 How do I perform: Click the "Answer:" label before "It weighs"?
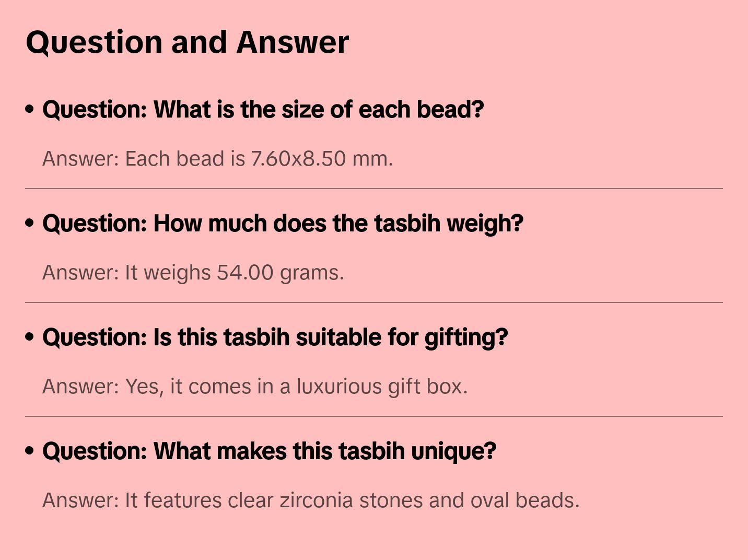(81, 273)
